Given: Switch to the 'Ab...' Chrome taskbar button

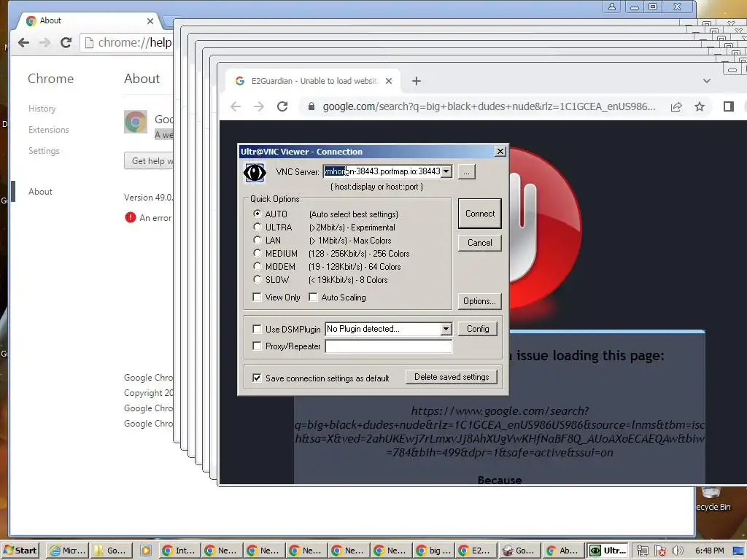Looking at the screenshot, I should click(562, 551).
